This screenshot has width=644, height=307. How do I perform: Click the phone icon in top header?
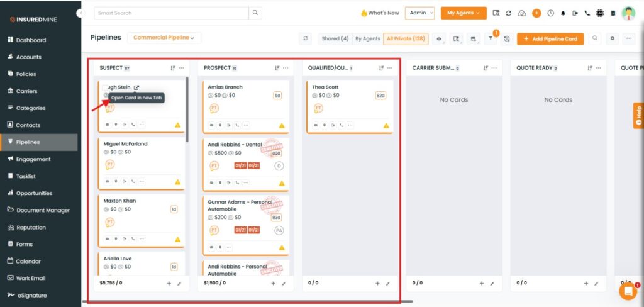coord(587,13)
